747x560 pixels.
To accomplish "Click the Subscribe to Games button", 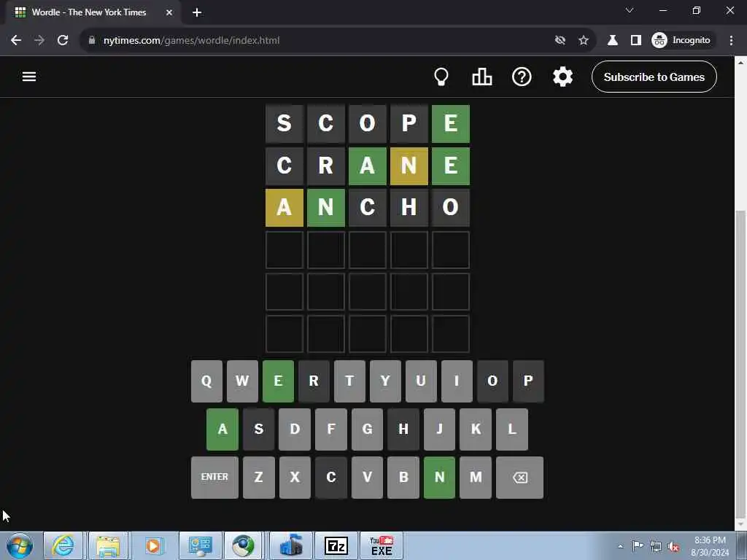I will (x=654, y=77).
